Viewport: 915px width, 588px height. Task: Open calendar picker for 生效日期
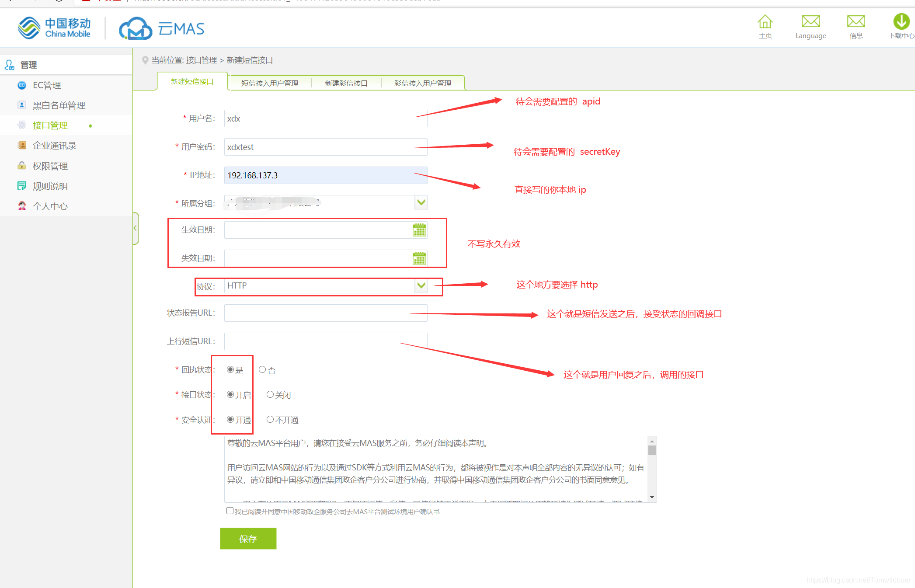419,230
